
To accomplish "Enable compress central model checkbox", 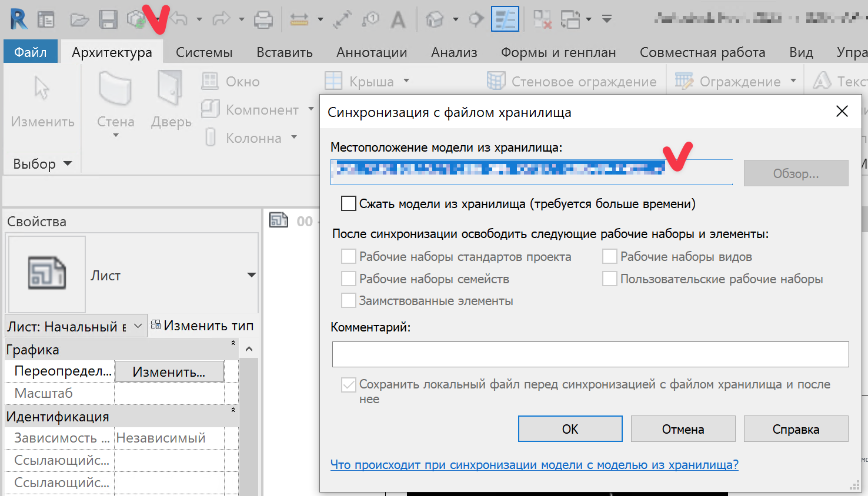I will [x=349, y=204].
